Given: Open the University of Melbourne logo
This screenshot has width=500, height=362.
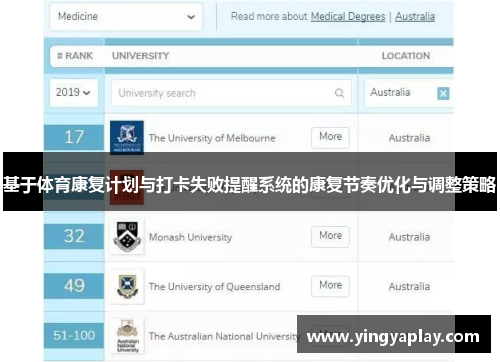Looking at the screenshot, I should tap(127, 137).
